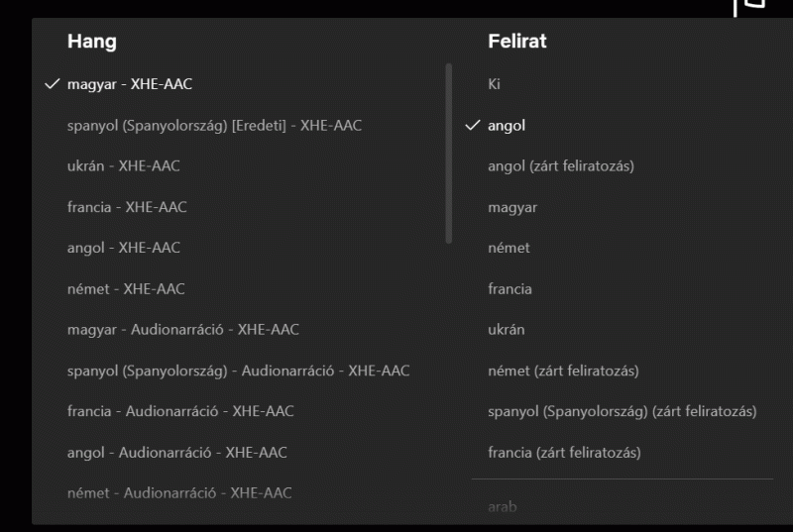The image size is (793, 532).
Task: Turn subtitles off with Ki
Action: tap(494, 84)
